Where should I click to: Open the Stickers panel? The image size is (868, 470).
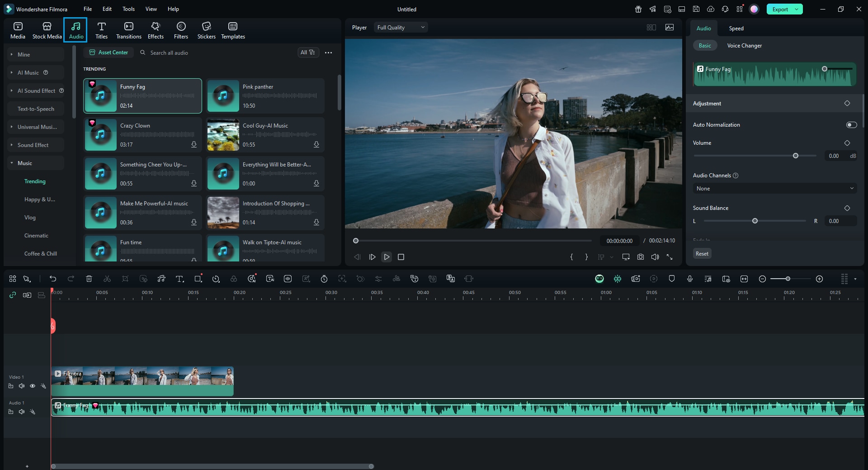click(x=206, y=30)
